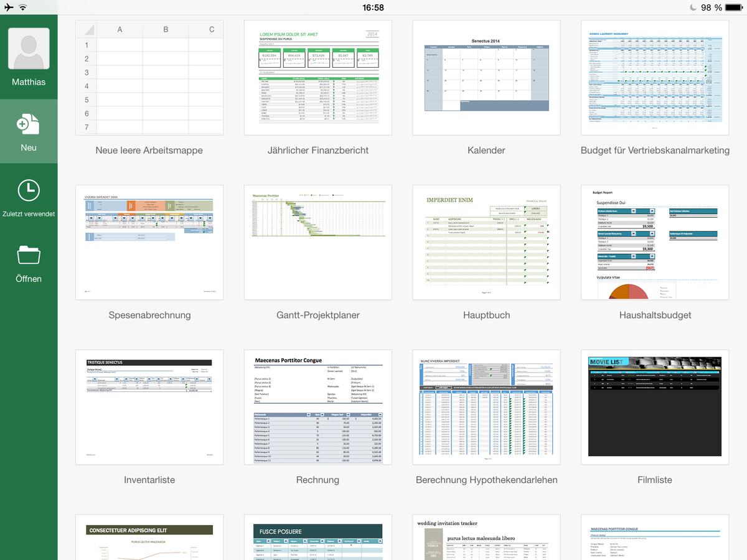Tap the Inventarliste label text
The image size is (747, 560).
(x=149, y=480)
